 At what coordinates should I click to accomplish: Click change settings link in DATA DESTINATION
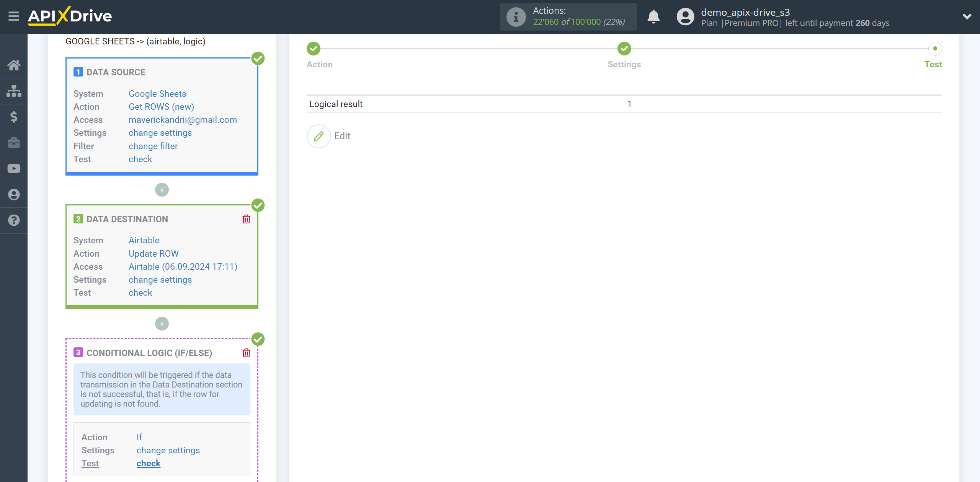pyautogui.click(x=159, y=279)
